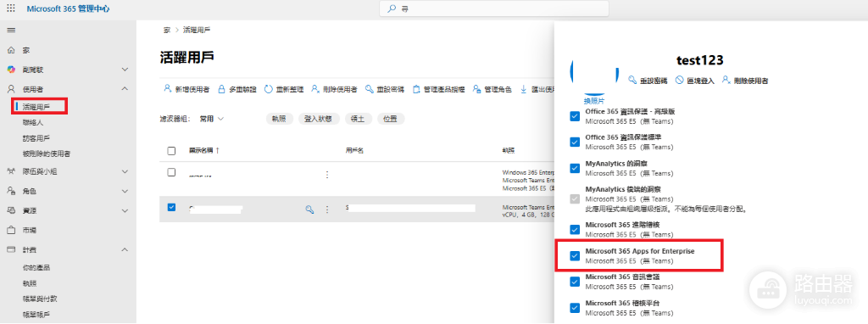Open 市場 marketplace bag icon

pyautogui.click(x=11, y=230)
